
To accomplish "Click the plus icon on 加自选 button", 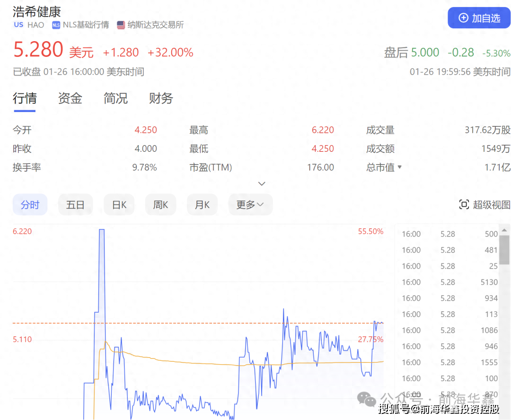I will pos(463,17).
